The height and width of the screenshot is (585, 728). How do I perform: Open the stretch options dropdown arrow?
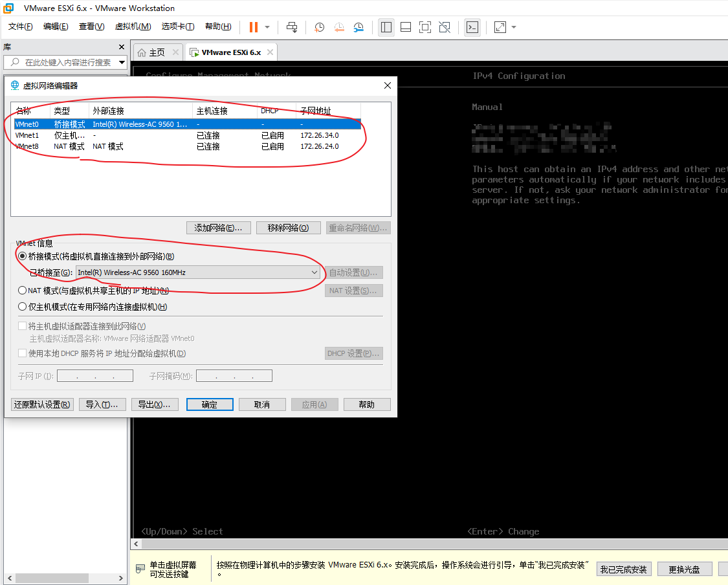pyautogui.click(x=514, y=27)
